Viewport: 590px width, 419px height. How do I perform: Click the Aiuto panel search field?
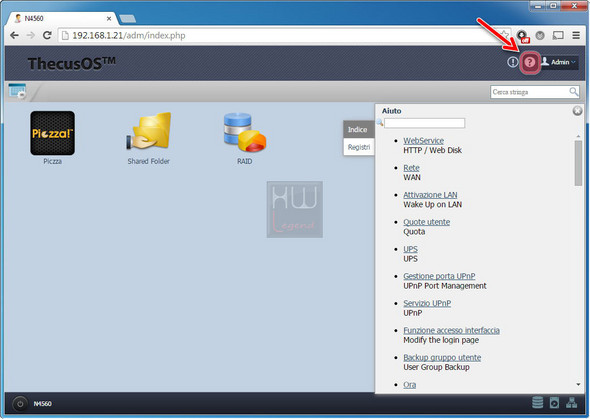point(424,123)
